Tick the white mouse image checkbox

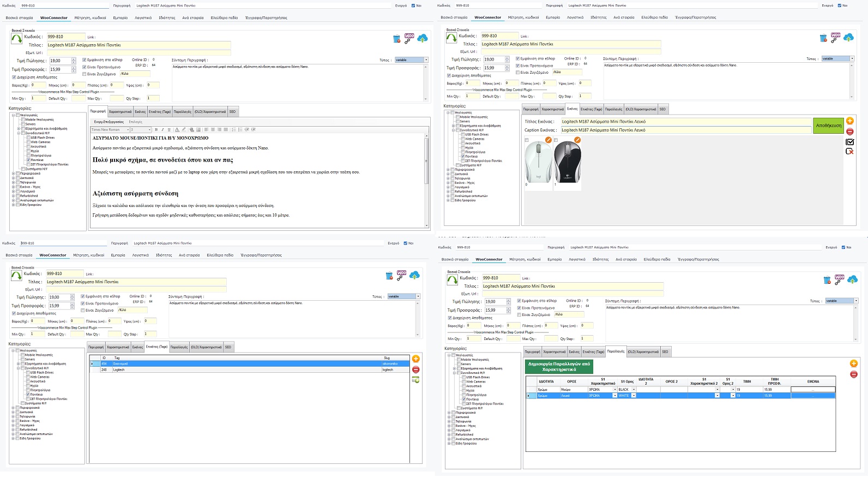[527, 140]
